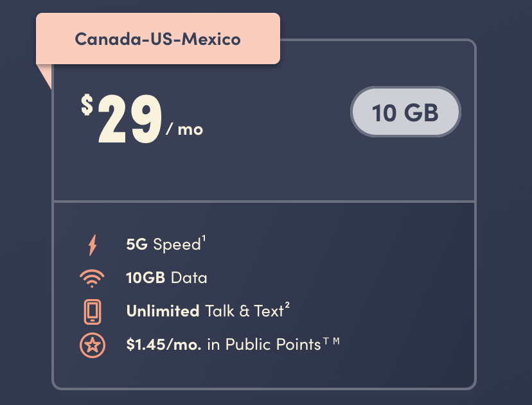
Task: Click the $29 monthly price
Action: tap(142, 118)
